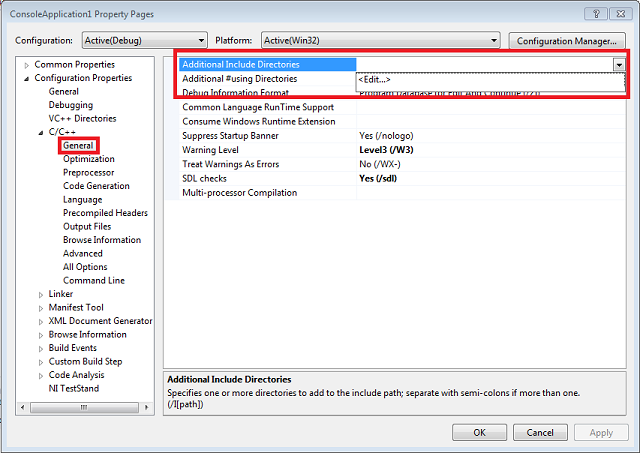Open the Advanced page
The image size is (640, 453).
coord(82,253)
